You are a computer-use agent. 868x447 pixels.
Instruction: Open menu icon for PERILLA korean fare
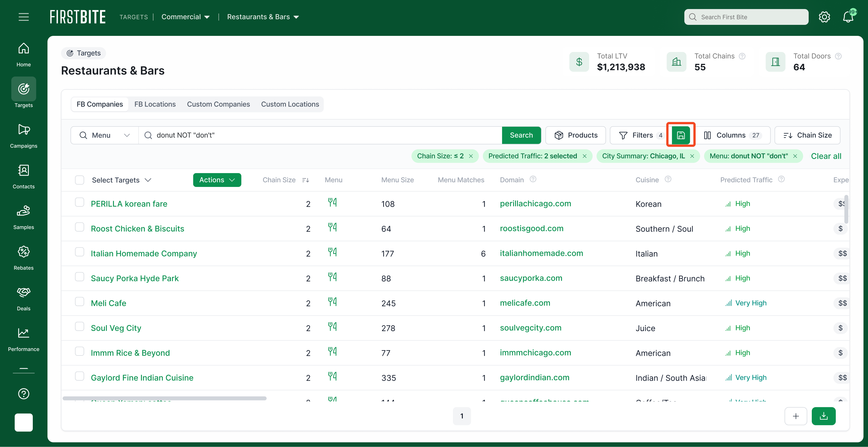point(332,202)
